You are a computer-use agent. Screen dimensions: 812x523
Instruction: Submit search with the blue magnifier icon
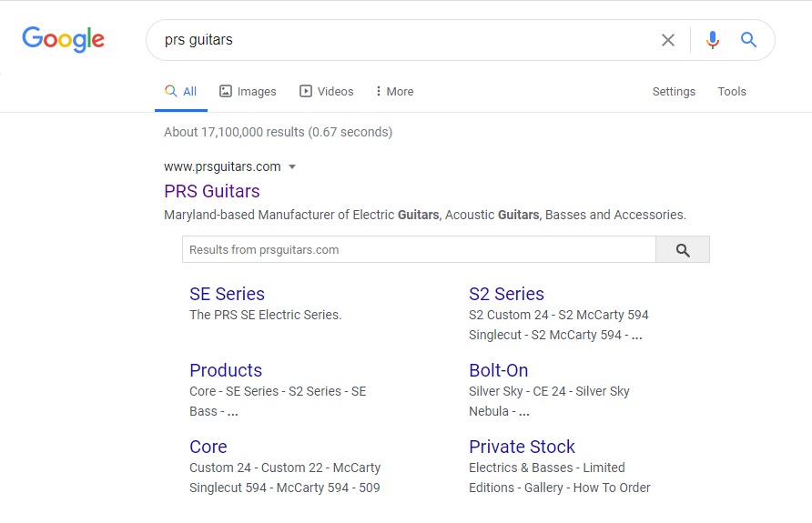point(748,39)
